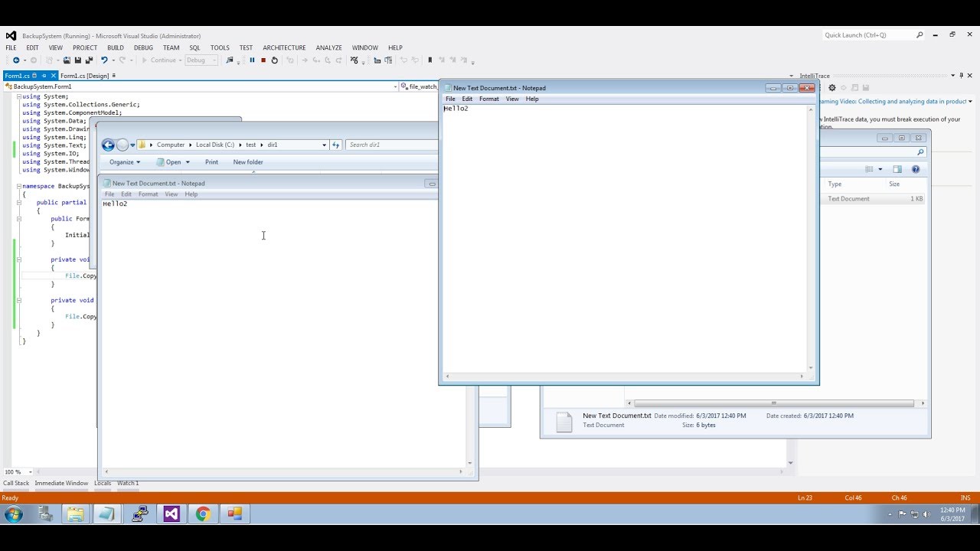This screenshot has height=551, width=980.
Task: Open the Organize dropdown in dir1 Explorer
Action: pyautogui.click(x=125, y=162)
